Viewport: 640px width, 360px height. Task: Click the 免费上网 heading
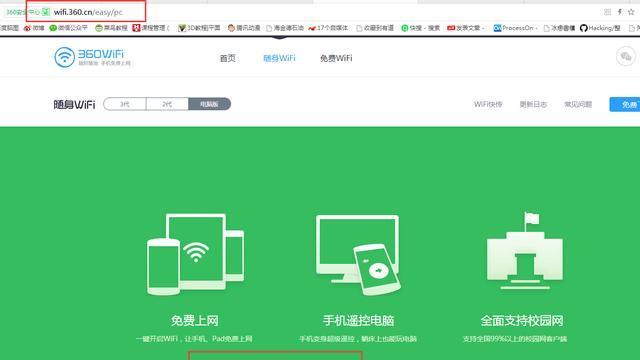tap(195, 320)
